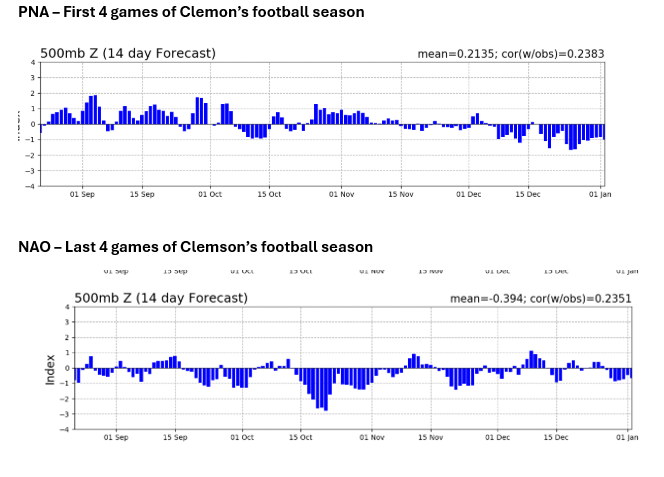Click the 15 Oct label below NAO chart
The height and width of the screenshot is (477, 664).
pos(302,437)
